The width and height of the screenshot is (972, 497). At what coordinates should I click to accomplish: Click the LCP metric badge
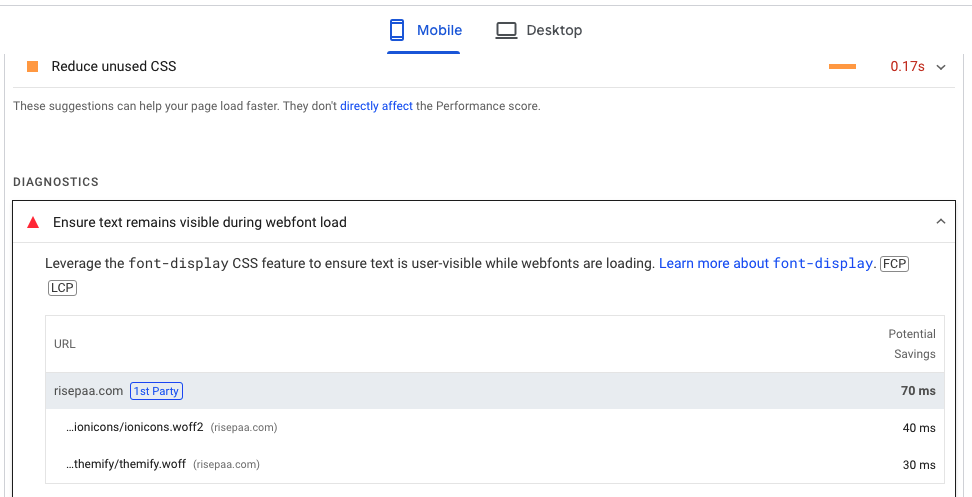click(x=62, y=288)
